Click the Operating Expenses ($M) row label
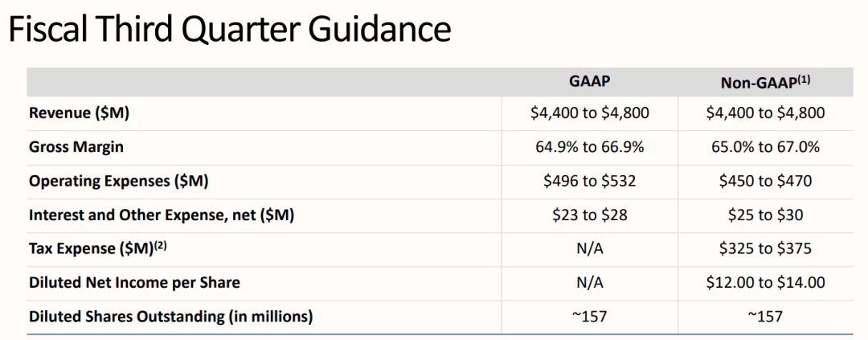This screenshot has height=340, width=868. click(x=119, y=181)
